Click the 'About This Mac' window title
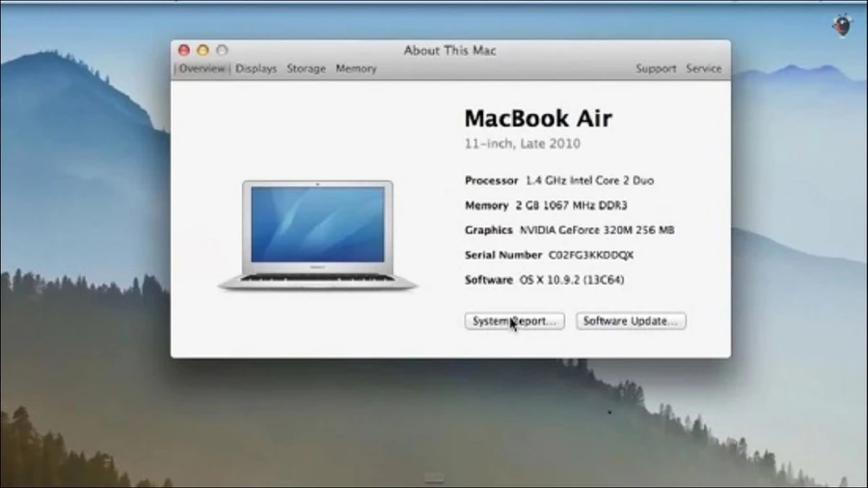The width and height of the screenshot is (868, 488). tap(449, 50)
